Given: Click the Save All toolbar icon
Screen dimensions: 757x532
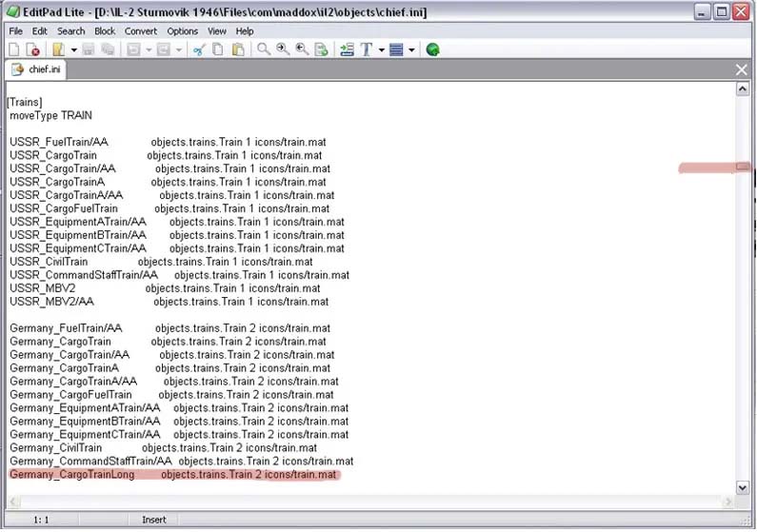Looking at the screenshot, I should pyautogui.click(x=108, y=49).
